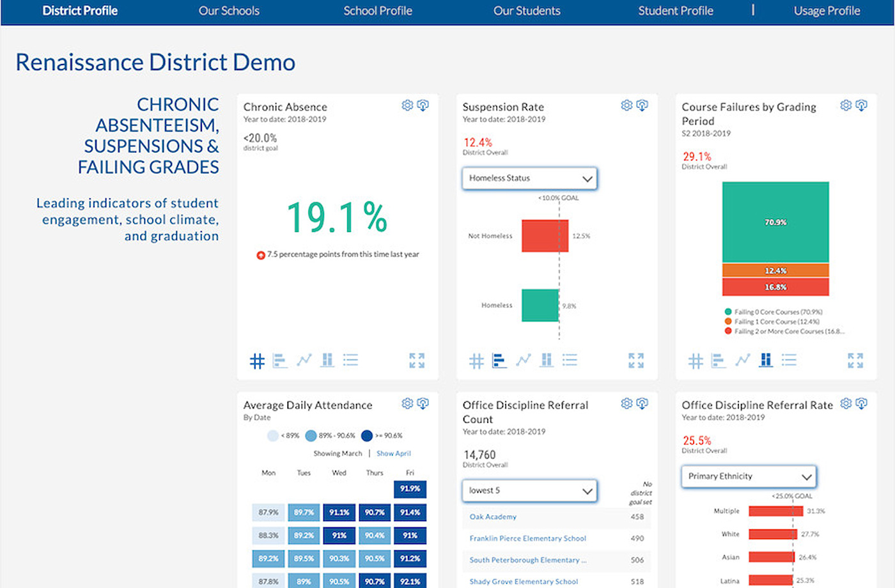
Task: Click download icon on Suspension Rate card
Action: 642,105
